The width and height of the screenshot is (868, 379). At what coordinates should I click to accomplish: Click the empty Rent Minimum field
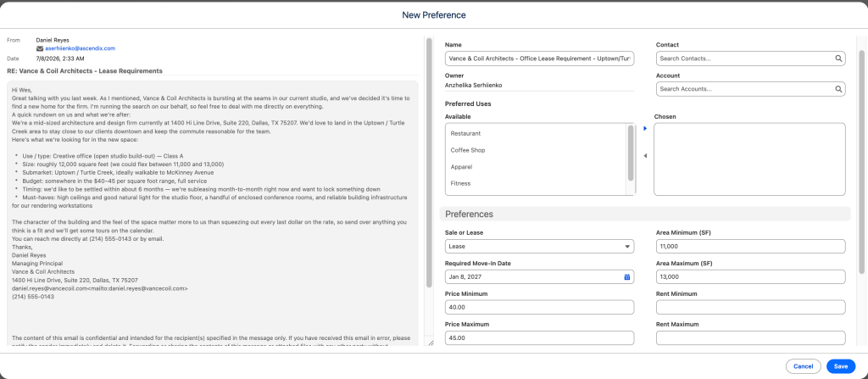[x=751, y=307]
